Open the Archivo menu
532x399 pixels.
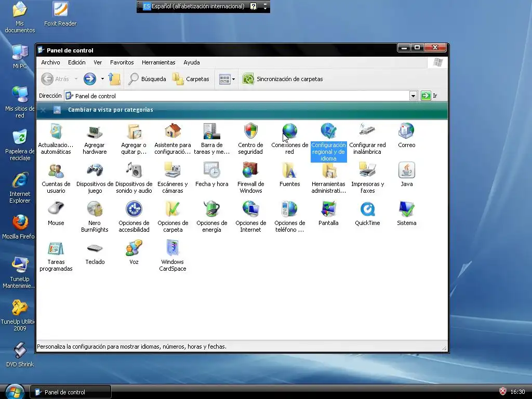point(50,62)
